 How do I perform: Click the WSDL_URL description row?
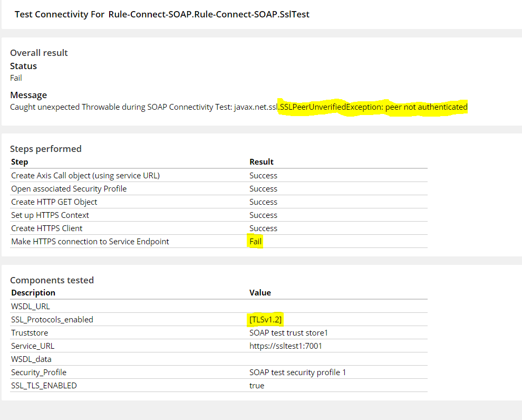219,306
